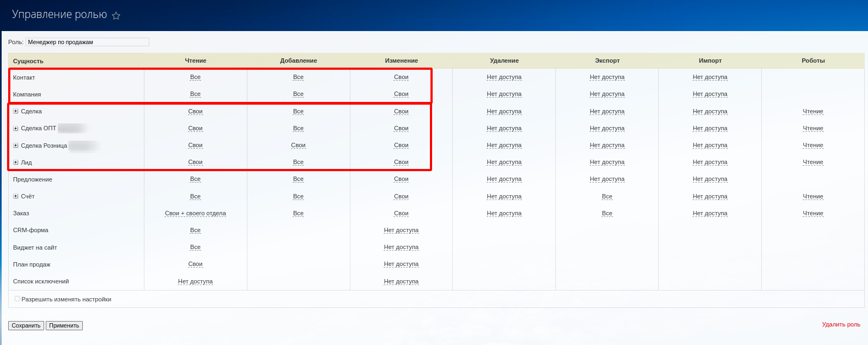Click the Чтение value for Сделка Розница
The width and height of the screenshot is (868, 345).
click(x=196, y=146)
